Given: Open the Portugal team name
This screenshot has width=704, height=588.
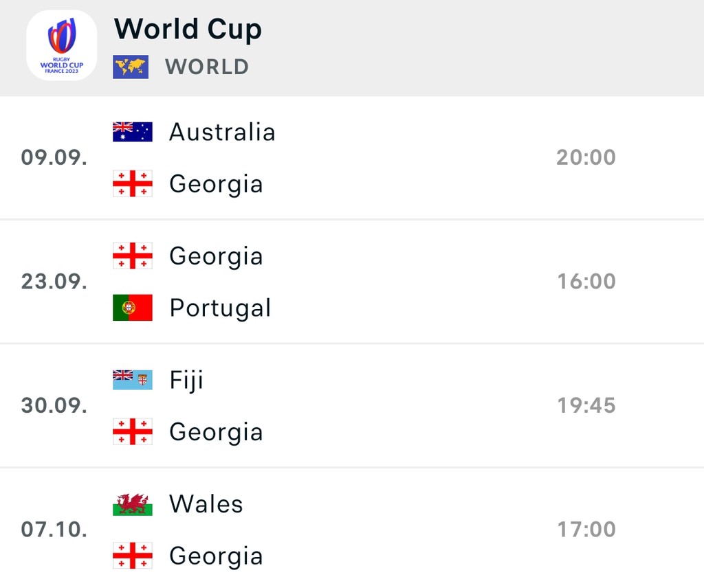Looking at the screenshot, I should click(220, 308).
